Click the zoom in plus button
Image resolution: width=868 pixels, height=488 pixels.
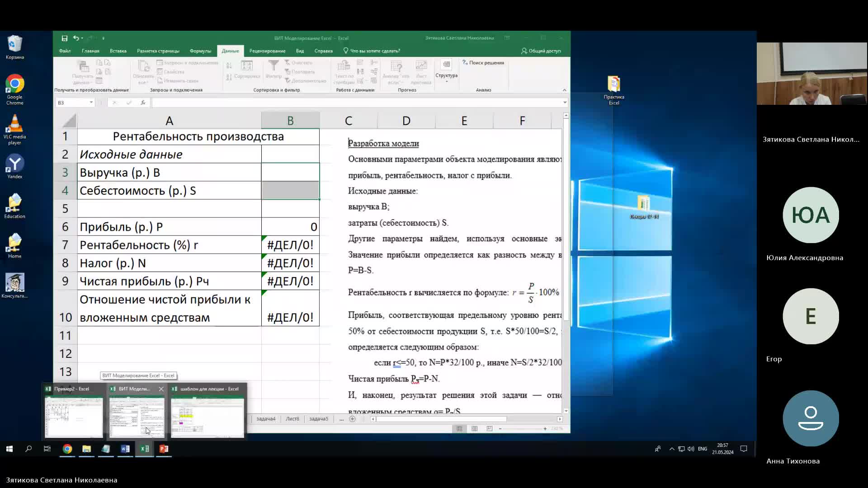(545, 428)
